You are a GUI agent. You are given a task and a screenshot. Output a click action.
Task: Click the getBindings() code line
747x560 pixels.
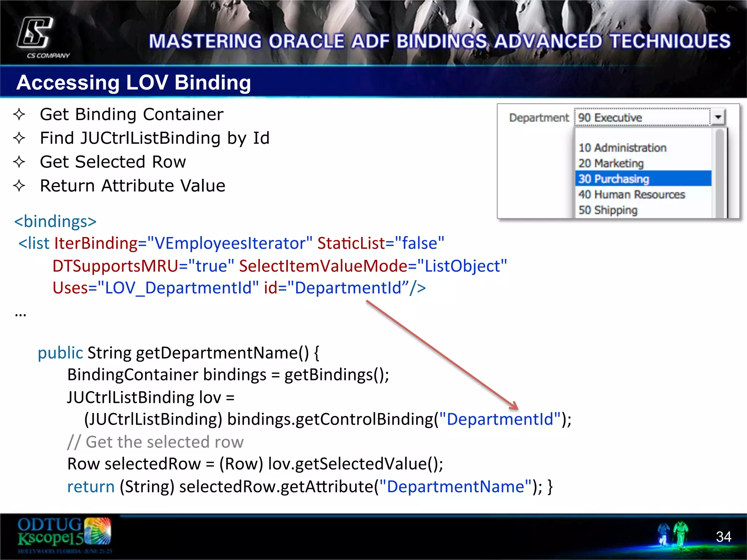point(228,375)
